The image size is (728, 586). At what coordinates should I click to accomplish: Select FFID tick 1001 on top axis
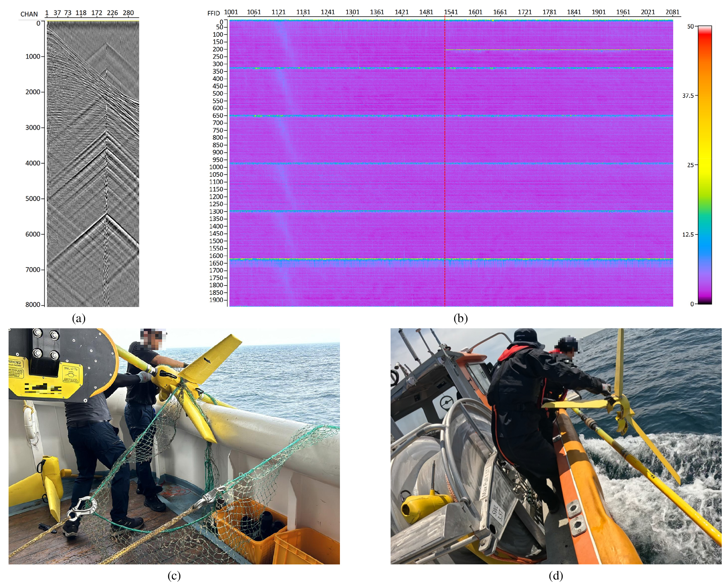tap(231, 12)
